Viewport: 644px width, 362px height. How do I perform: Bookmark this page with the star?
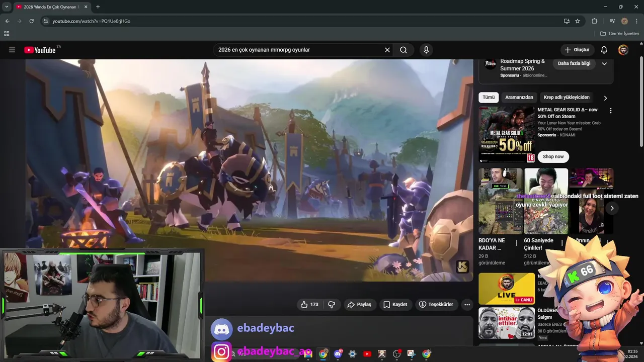[x=578, y=21]
